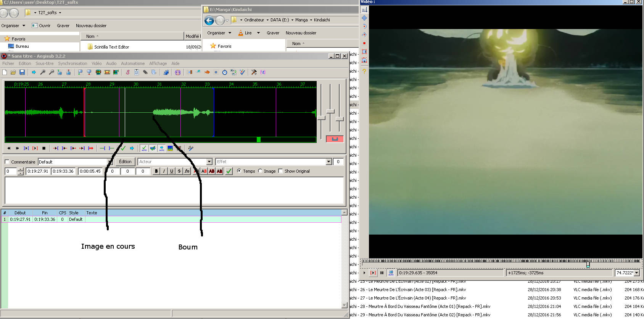This screenshot has height=319, width=644.
Task: Click the video seek bar slider handle
Action: [588, 264]
